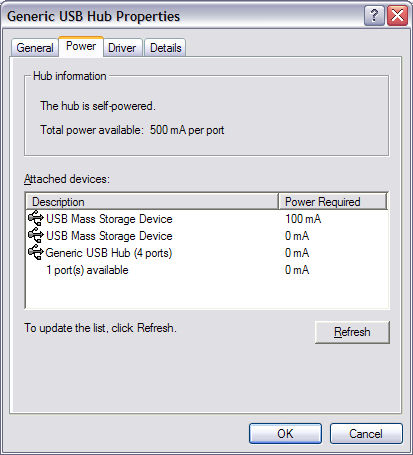Open the Driver tab
This screenshot has height=455, width=413.
tap(122, 48)
